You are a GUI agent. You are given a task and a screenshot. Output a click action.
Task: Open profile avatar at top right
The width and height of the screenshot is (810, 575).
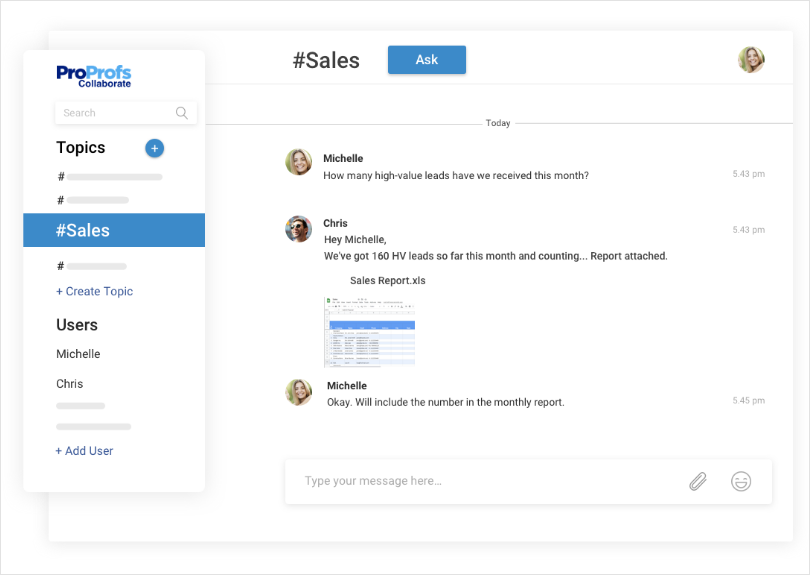(751, 60)
